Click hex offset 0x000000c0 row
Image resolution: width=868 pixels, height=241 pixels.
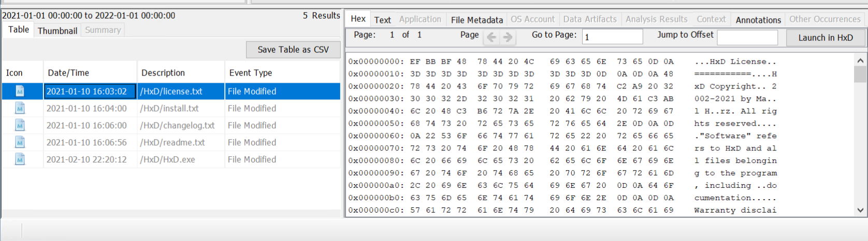pyautogui.click(x=562, y=210)
